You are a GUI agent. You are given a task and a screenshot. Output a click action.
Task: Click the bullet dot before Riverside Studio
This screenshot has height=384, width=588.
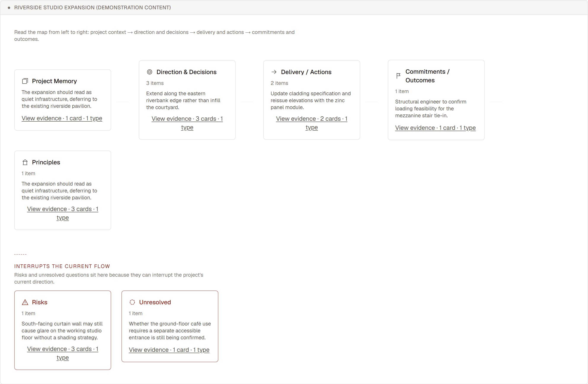pyautogui.click(x=9, y=8)
